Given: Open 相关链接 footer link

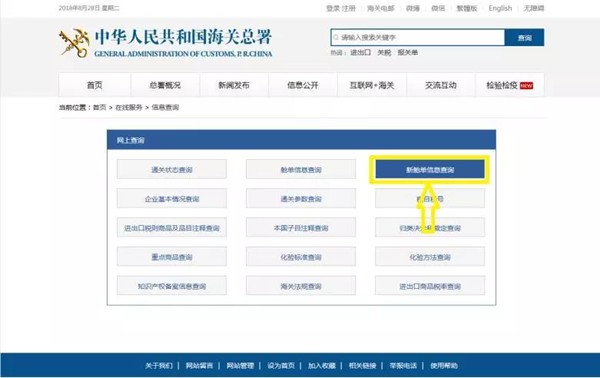Looking at the screenshot, I should [x=362, y=366].
